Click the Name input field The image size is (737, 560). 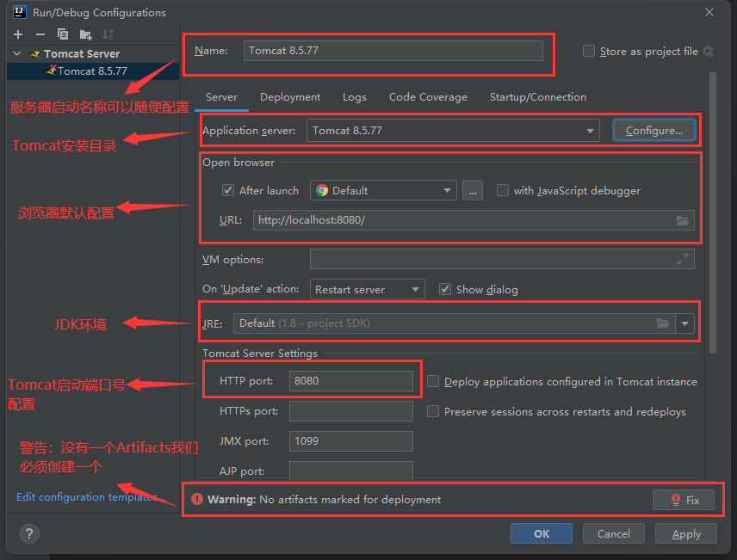[x=393, y=51]
